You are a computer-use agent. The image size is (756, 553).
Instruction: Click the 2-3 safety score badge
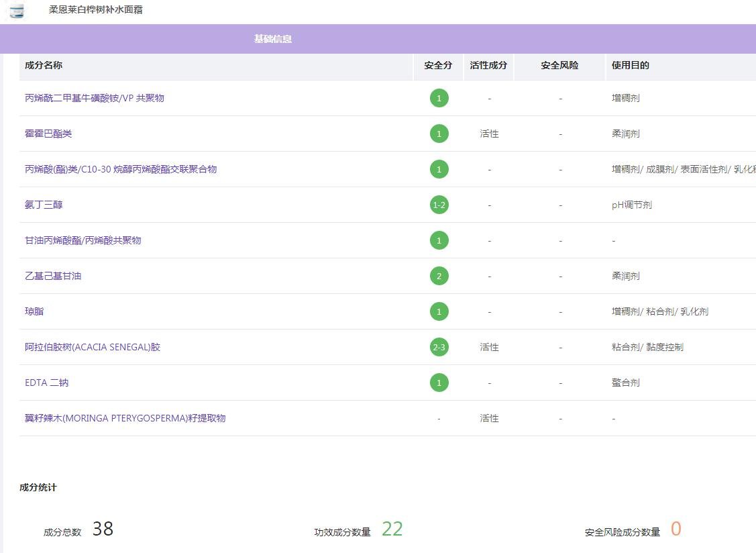(439, 347)
